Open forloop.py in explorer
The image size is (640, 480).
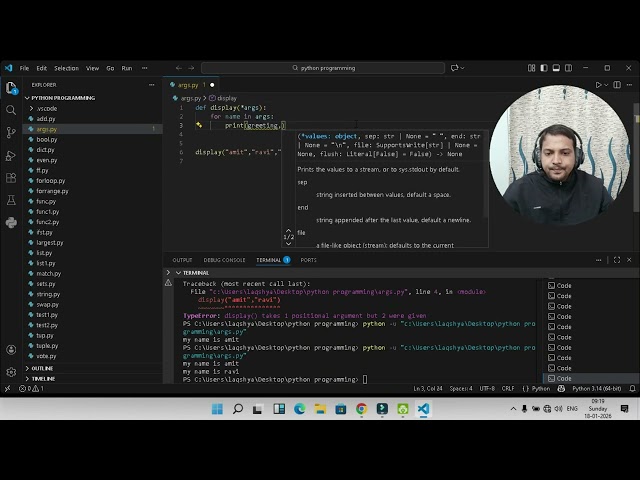tap(51, 181)
